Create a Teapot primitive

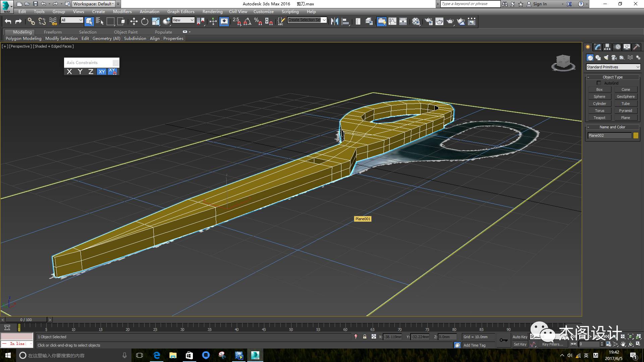pos(599,118)
